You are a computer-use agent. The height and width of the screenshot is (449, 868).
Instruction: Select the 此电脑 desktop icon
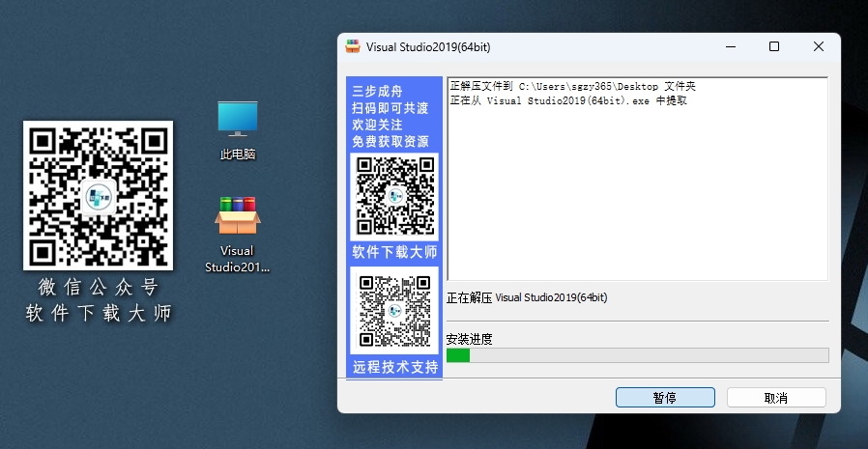tap(238, 130)
